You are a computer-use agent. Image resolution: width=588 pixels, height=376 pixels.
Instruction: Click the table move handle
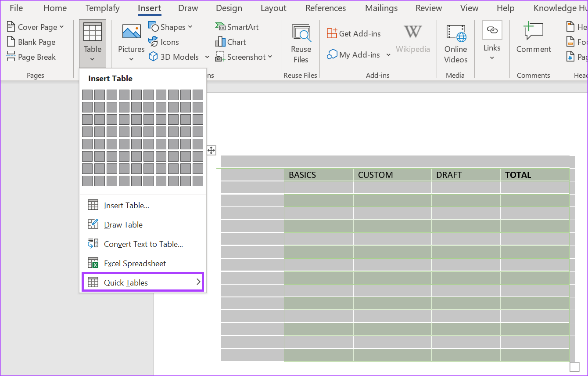pos(211,151)
